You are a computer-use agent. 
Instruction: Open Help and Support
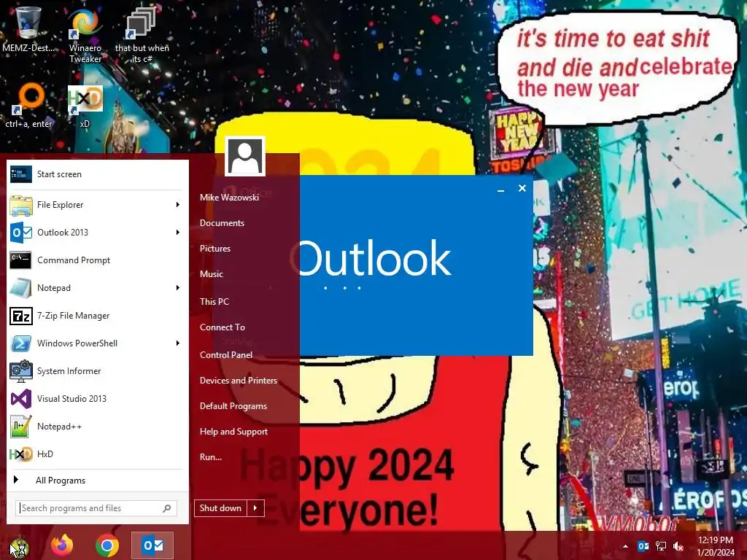tap(233, 432)
